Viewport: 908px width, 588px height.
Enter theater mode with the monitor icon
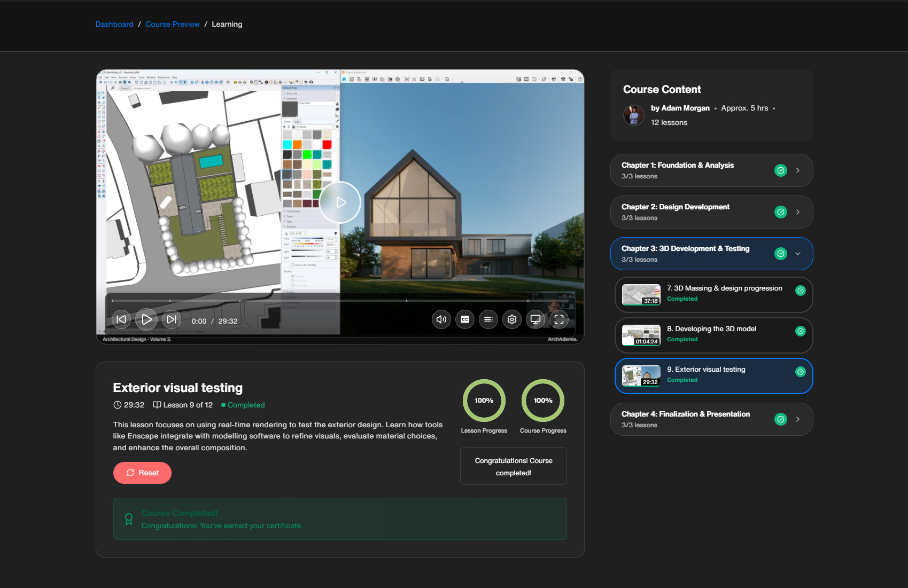(x=536, y=319)
